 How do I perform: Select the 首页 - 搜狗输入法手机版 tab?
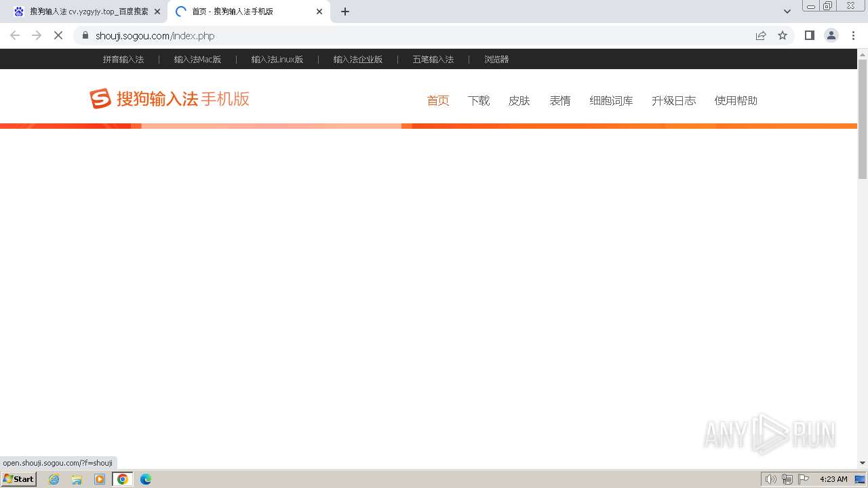pos(248,12)
